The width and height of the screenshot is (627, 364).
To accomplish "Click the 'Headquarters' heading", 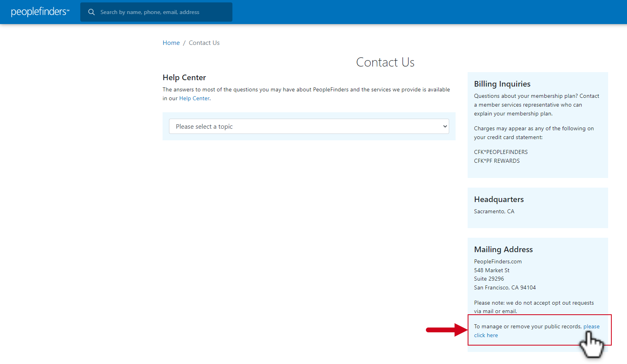I will 499,199.
